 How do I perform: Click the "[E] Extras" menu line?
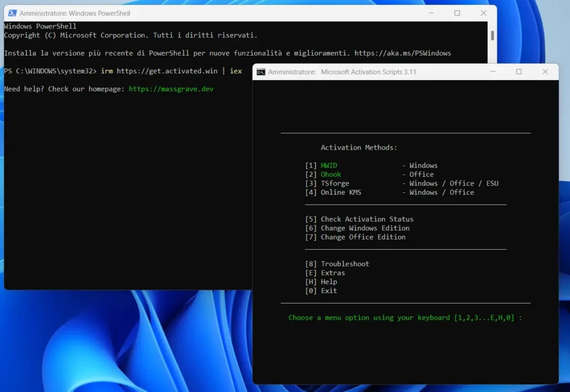(325, 273)
